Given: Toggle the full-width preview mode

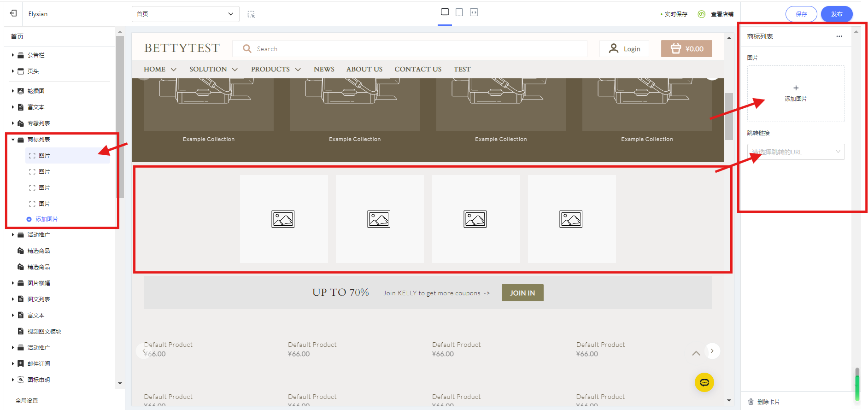Looking at the screenshot, I should [x=474, y=12].
